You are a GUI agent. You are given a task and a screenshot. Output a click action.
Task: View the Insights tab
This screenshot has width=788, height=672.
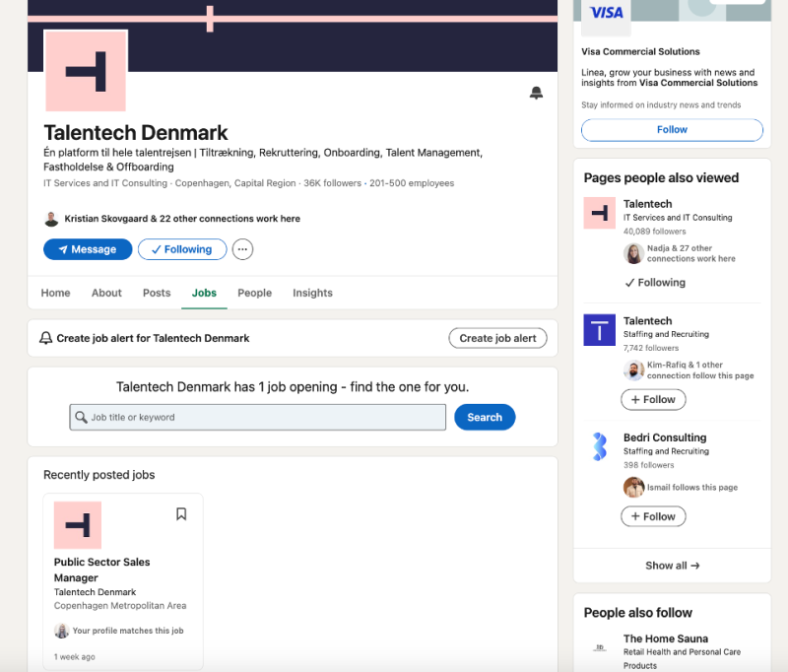pyautogui.click(x=312, y=293)
